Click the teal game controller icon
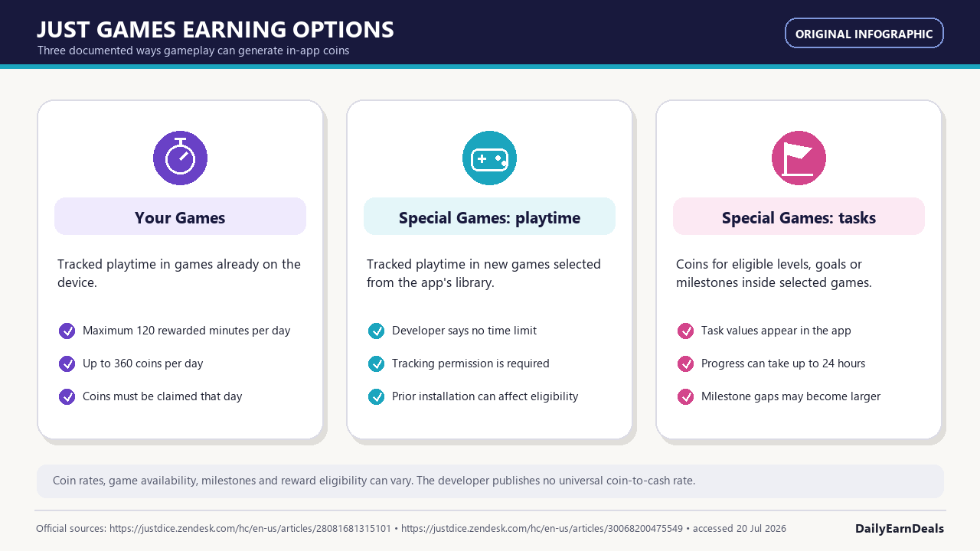This screenshot has width=980, height=551. coord(489,158)
